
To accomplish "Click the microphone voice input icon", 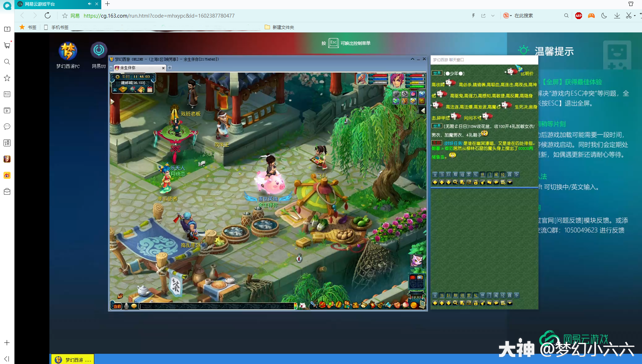I will pyautogui.click(x=126, y=306).
